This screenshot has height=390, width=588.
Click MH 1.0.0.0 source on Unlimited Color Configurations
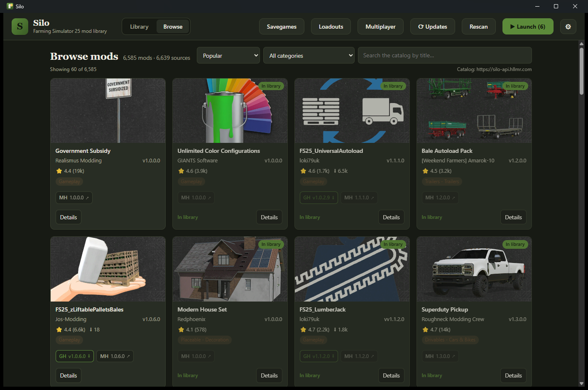coord(196,198)
